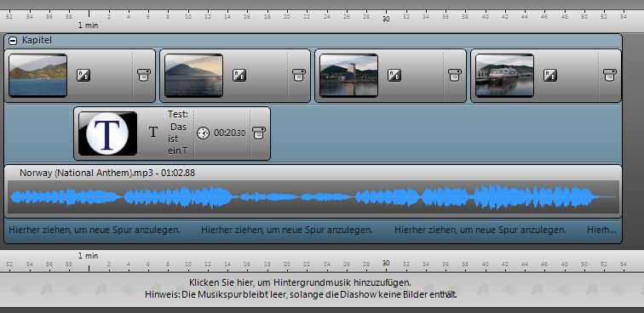Collapse the Kapitel chapter with minus icon
Screen dimensions: 644x313
[x=13, y=41]
